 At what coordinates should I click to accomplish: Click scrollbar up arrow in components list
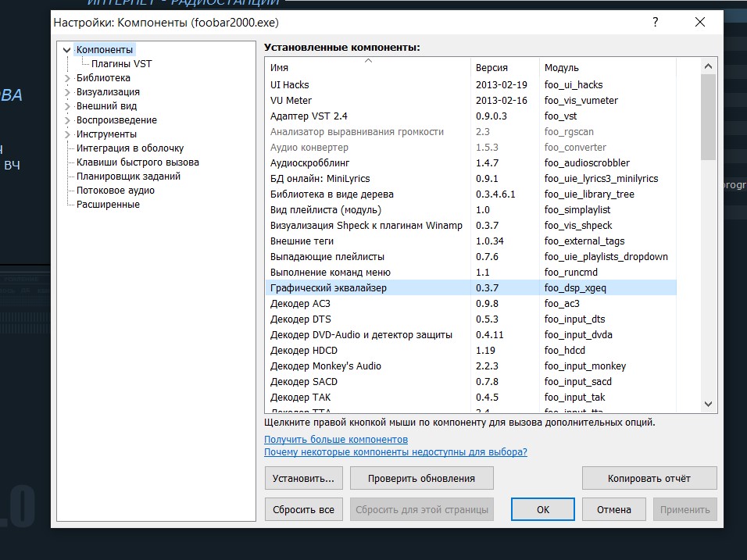coord(709,66)
